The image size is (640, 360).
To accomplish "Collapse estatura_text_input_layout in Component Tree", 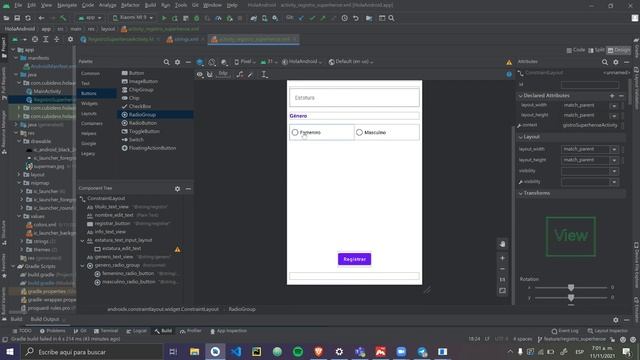I will pyautogui.click(x=82, y=240).
